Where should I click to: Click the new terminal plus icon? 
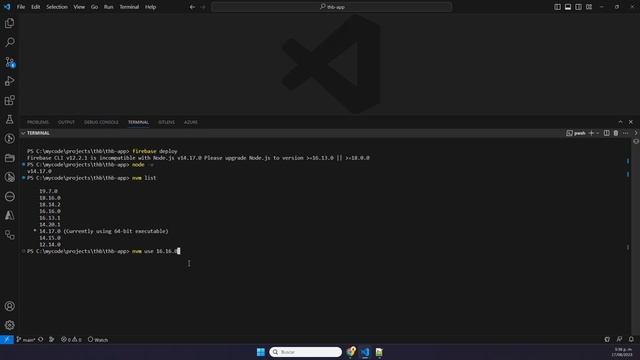coord(591,133)
